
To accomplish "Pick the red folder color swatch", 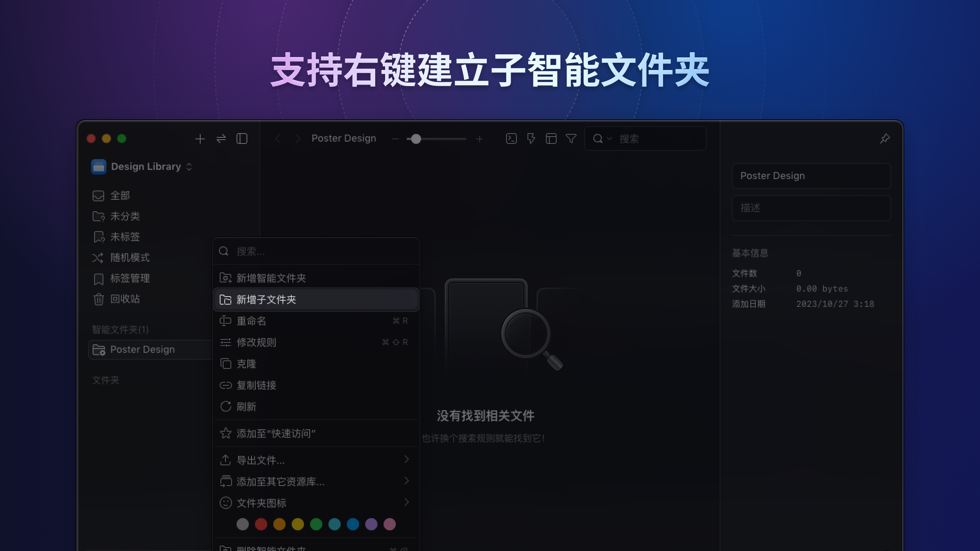I will [x=261, y=524].
